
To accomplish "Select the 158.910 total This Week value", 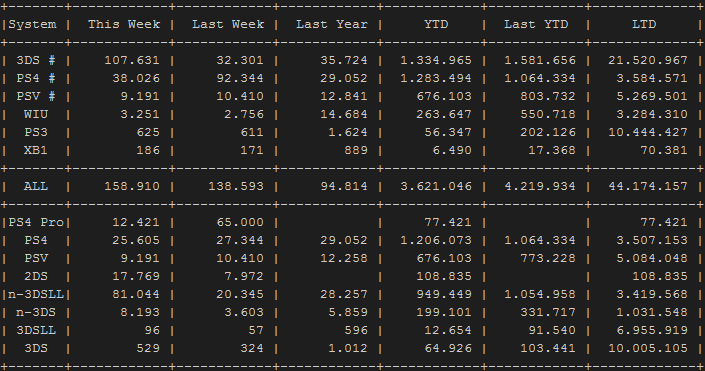I will 132,186.
